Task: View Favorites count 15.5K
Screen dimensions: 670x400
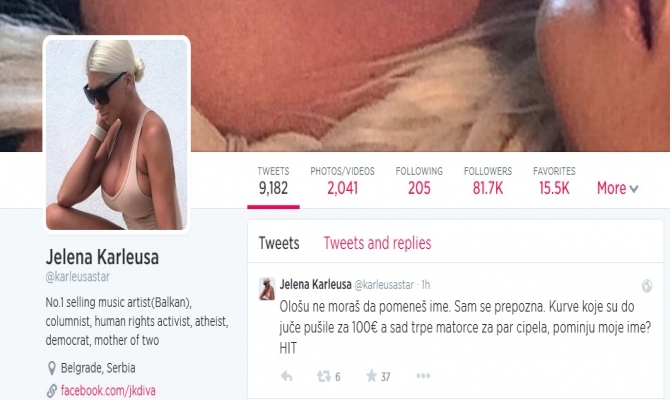Action: coord(554,181)
